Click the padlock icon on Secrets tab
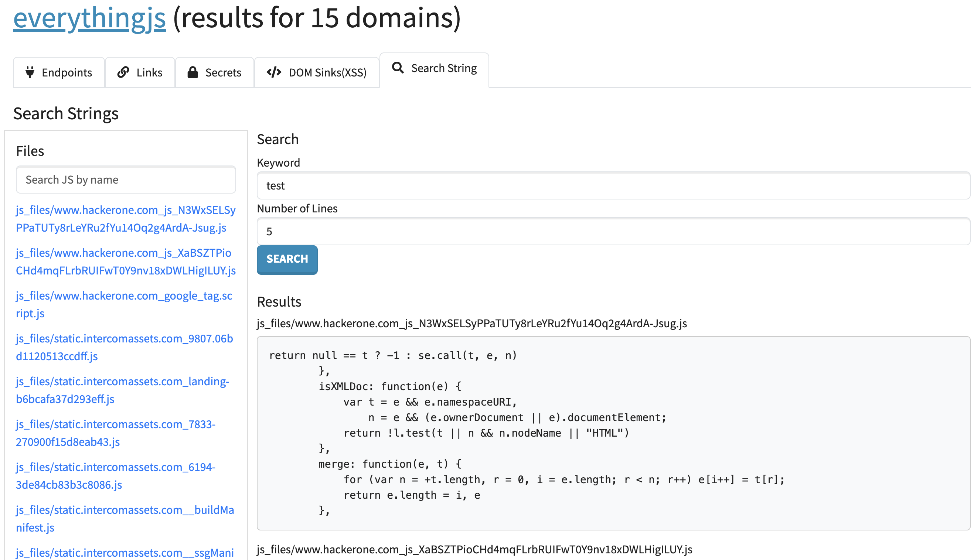 click(193, 72)
